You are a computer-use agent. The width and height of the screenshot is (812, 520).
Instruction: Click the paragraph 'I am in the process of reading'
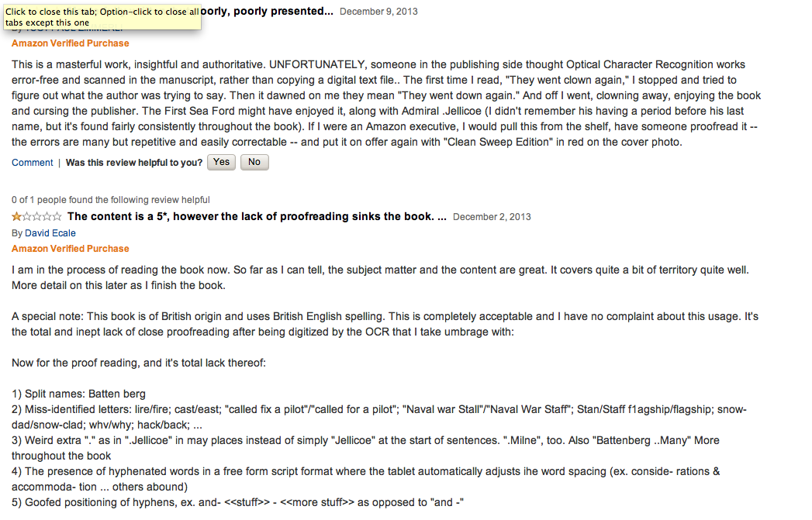click(x=380, y=277)
